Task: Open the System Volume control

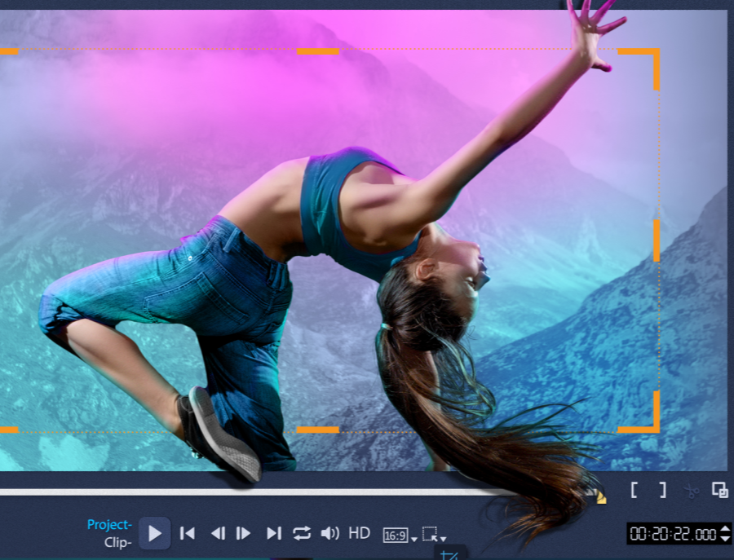Action: point(330,533)
